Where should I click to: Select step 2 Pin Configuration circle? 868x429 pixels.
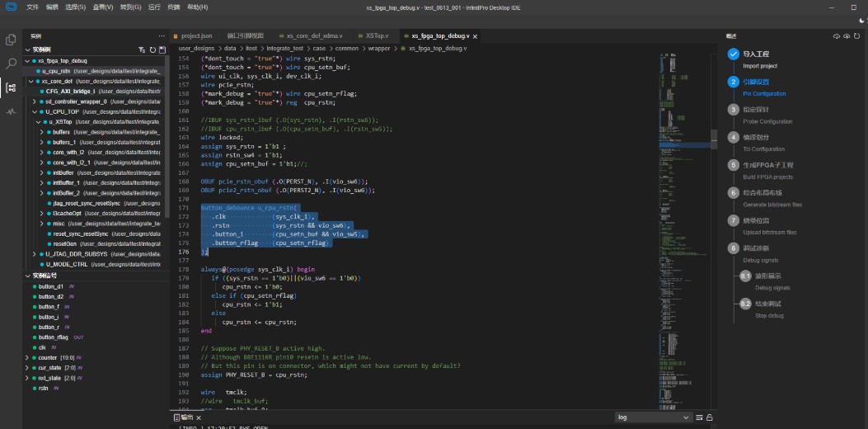tap(734, 82)
